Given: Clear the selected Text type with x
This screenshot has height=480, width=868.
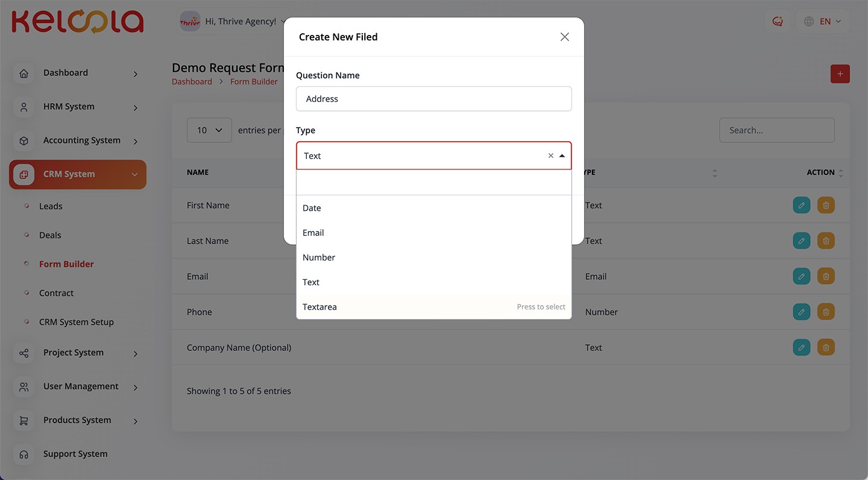Looking at the screenshot, I should pyautogui.click(x=550, y=156).
